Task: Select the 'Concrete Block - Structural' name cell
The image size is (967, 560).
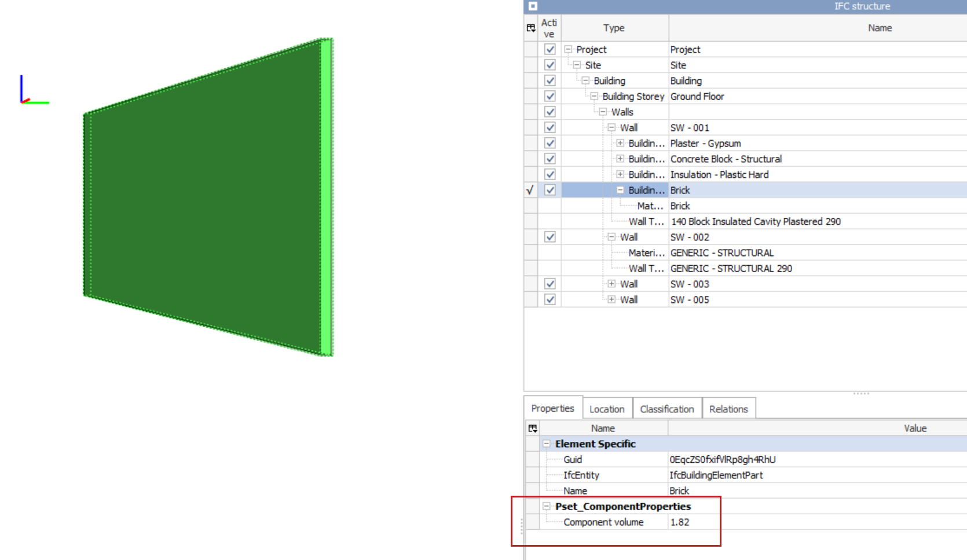Action: click(x=726, y=159)
